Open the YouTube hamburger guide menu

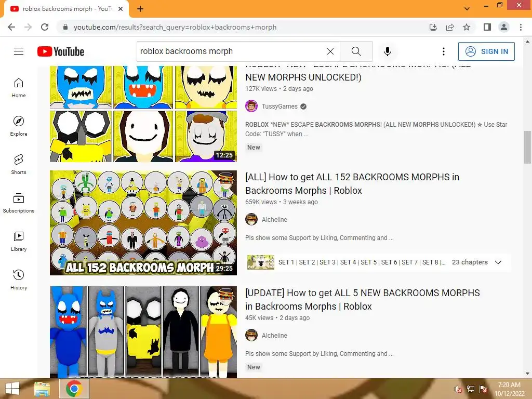(19, 51)
